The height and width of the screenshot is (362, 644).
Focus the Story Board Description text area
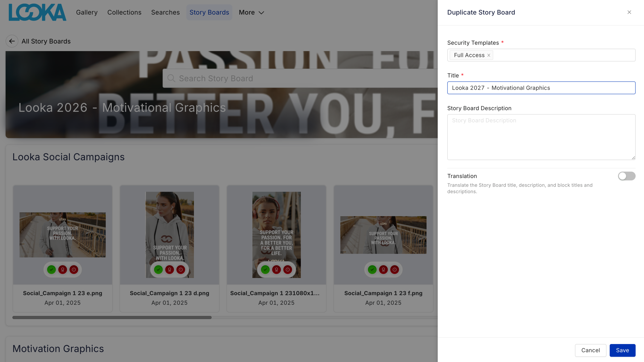tap(541, 137)
